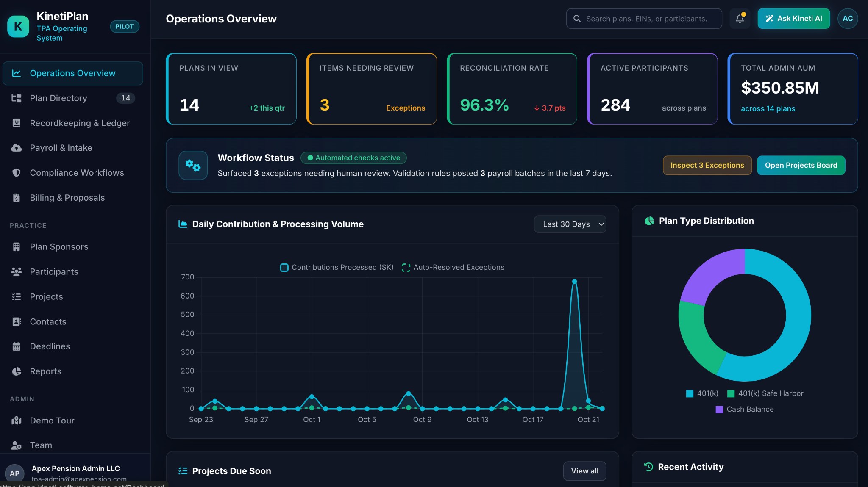Image resolution: width=868 pixels, height=487 pixels.
Task: Toggle Contributions Processed ($K) legend series
Action: [337, 267]
